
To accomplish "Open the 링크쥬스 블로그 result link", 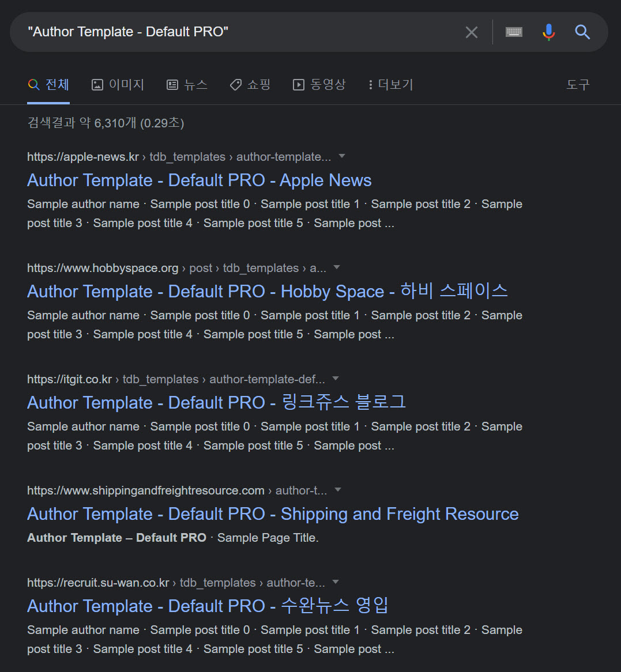I will click(217, 402).
